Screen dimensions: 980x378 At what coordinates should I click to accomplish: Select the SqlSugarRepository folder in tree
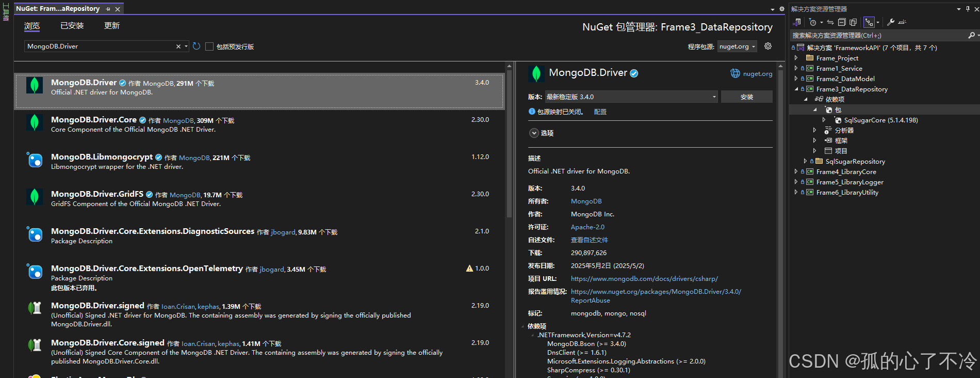[x=855, y=161]
